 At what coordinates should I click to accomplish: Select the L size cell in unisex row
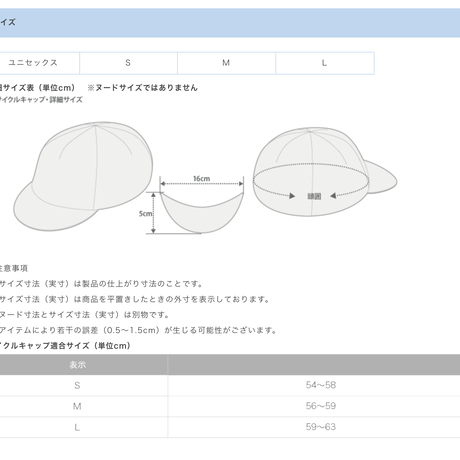click(325, 63)
